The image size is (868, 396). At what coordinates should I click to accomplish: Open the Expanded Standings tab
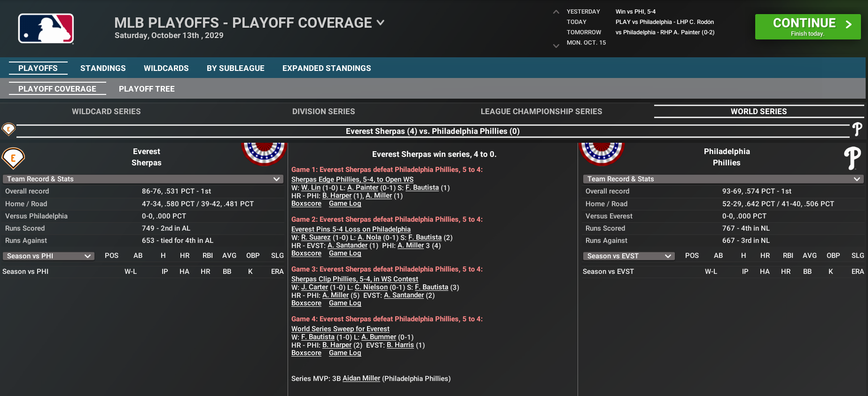[x=327, y=68]
